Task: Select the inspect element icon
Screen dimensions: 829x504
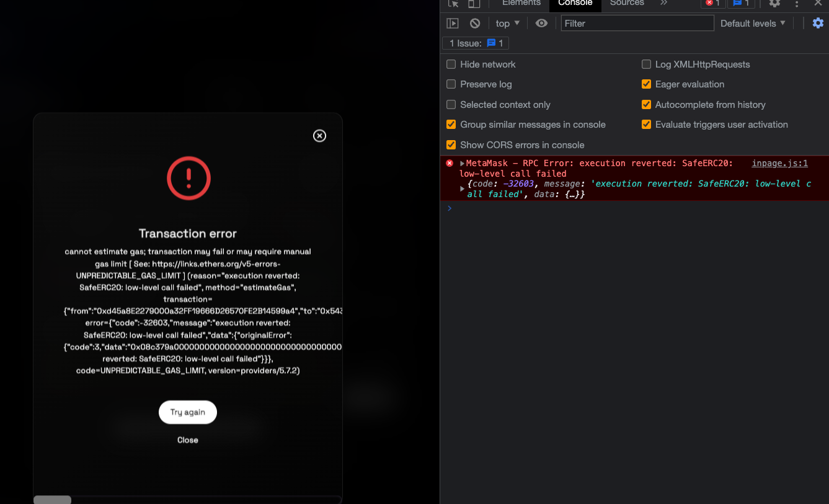Action: 452,4
